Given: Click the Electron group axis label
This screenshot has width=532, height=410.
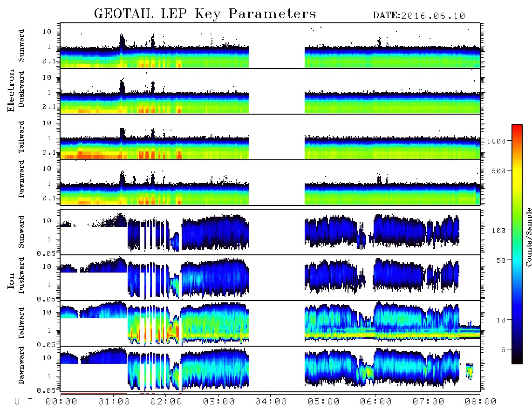Looking at the screenshot, I should tap(11, 91).
